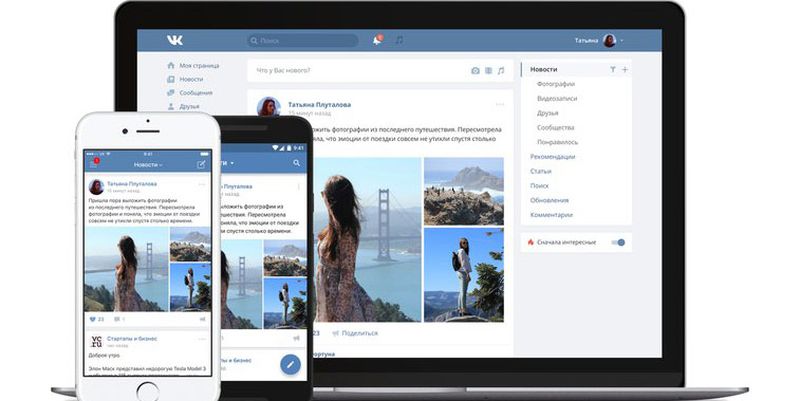Screen dimensions: 800x401
Task: Tap Golden Gate photo on iPhone post
Action: (x=127, y=269)
